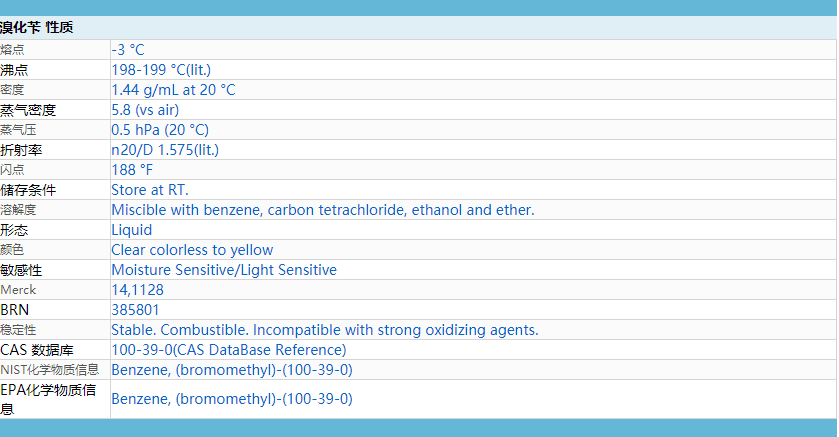Select the Liquid form link
The width and height of the screenshot is (839, 437).
point(132,230)
